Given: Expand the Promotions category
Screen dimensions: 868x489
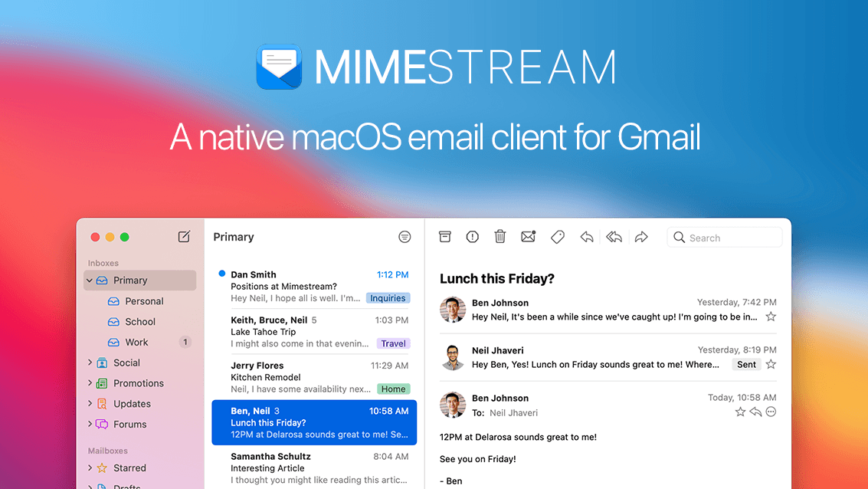Looking at the screenshot, I should click(90, 382).
